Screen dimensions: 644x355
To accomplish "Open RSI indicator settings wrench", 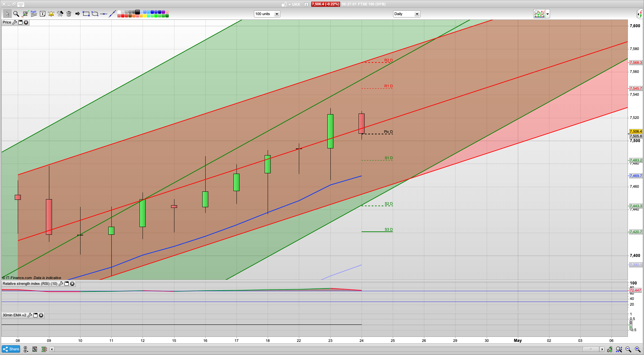I will pyautogui.click(x=61, y=283).
